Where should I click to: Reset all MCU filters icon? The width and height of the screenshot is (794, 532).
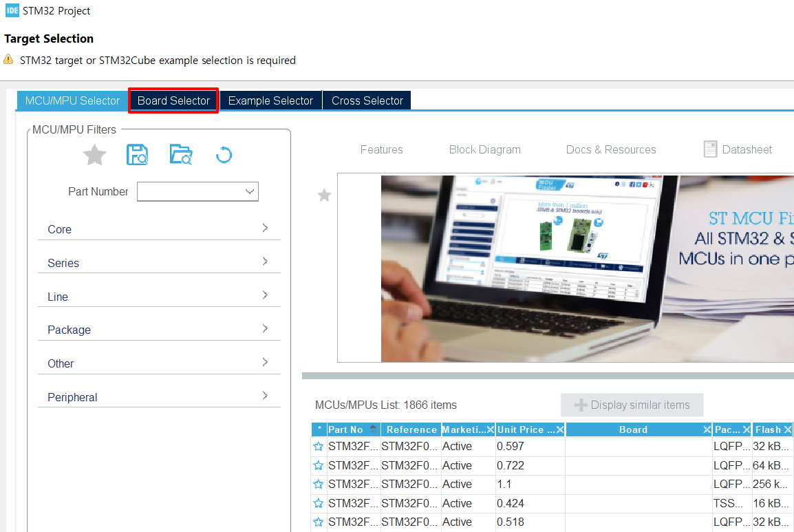224,155
